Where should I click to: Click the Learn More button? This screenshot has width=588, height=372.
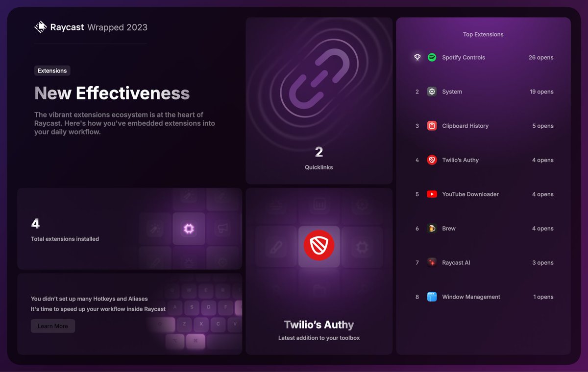coord(53,326)
